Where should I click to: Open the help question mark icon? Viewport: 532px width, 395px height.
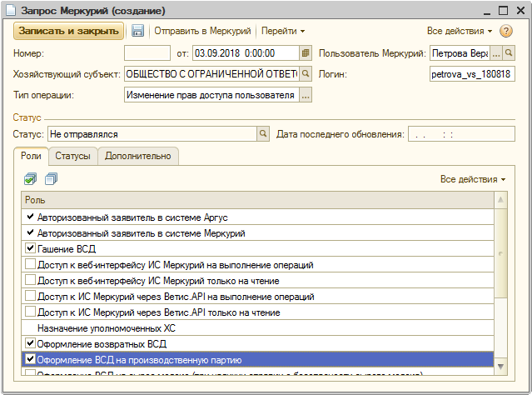(505, 31)
